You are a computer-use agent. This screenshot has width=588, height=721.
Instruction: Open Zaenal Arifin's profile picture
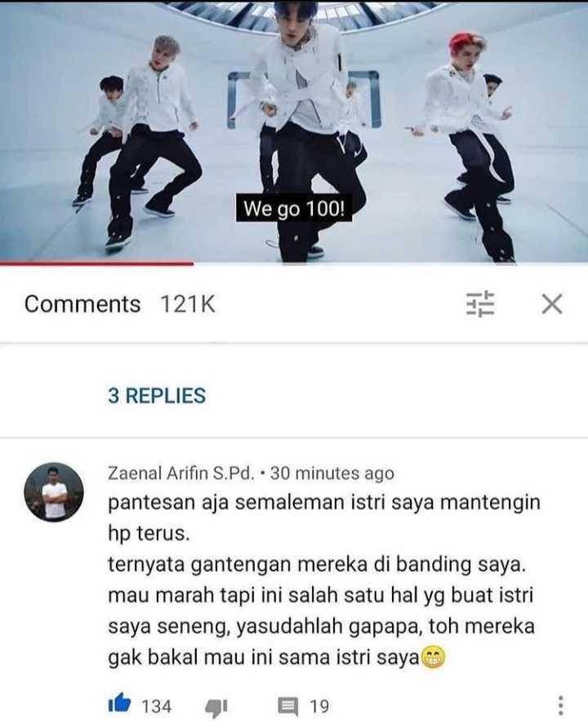click(x=54, y=492)
